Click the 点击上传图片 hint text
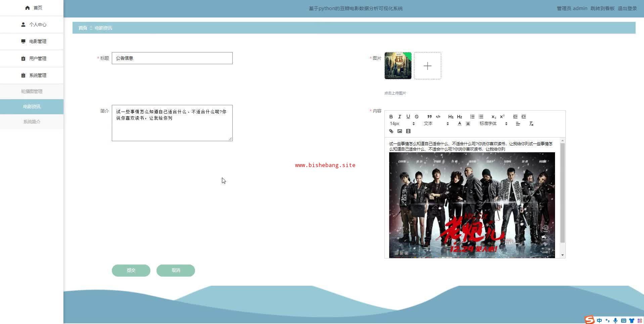This screenshot has width=644, height=324. [x=395, y=93]
